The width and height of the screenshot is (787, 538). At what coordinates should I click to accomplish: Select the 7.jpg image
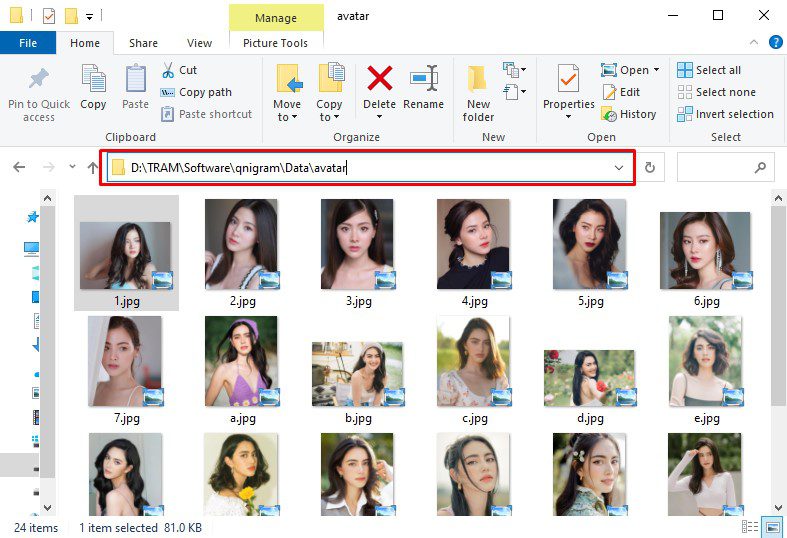[126, 370]
